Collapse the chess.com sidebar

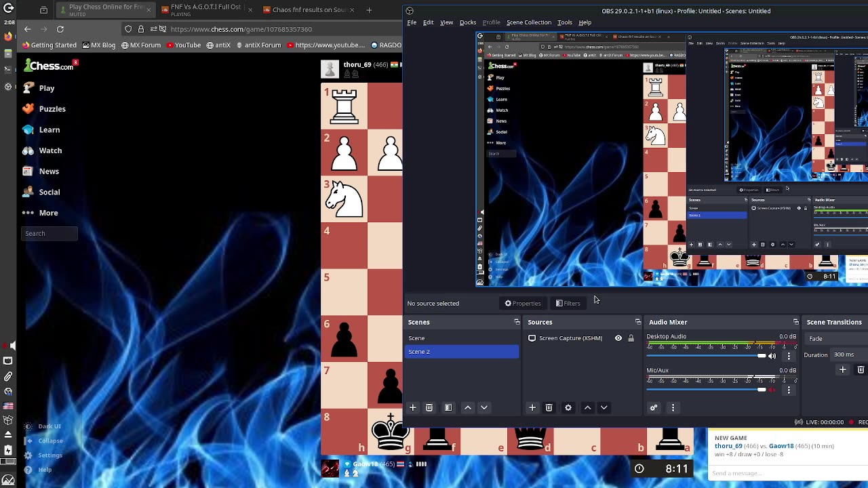click(x=43, y=441)
